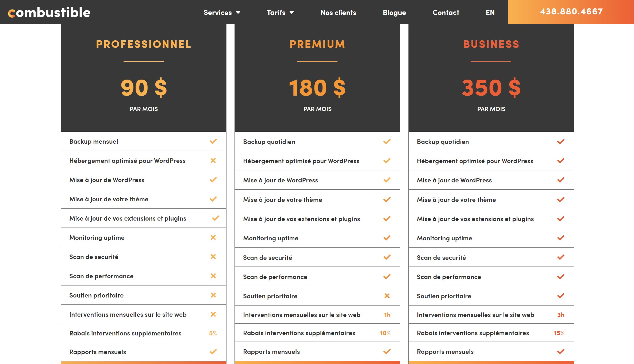Go to the Contact page
634x364 pixels.
pyautogui.click(x=446, y=13)
